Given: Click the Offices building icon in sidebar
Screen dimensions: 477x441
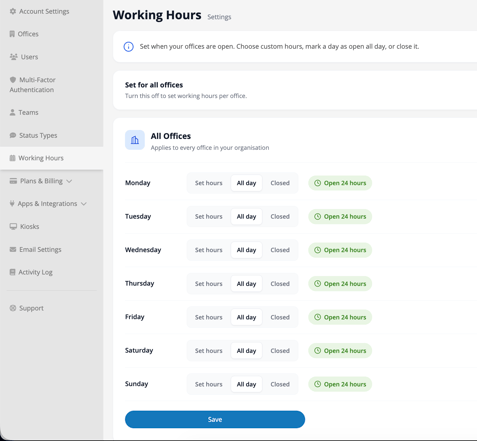Looking at the screenshot, I should coord(12,34).
